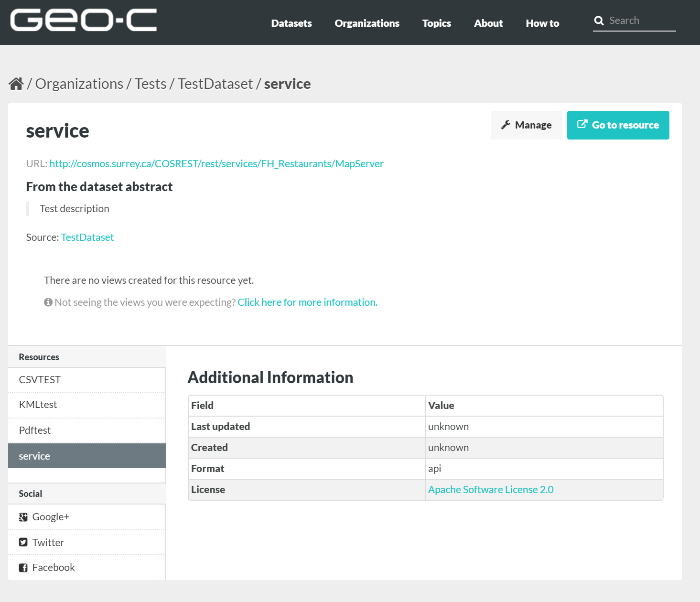
Task: Click Tests in the breadcrumb
Action: click(151, 84)
